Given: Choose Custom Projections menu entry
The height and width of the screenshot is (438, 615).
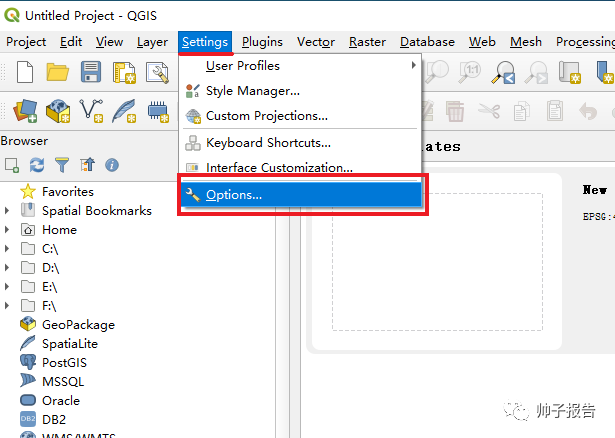Looking at the screenshot, I should pos(300,116).
